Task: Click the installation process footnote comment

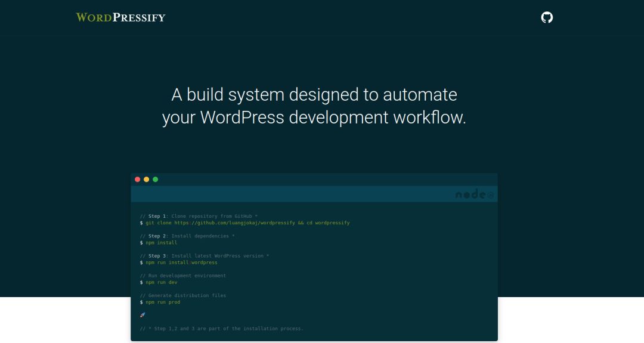Action: pos(221,329)
